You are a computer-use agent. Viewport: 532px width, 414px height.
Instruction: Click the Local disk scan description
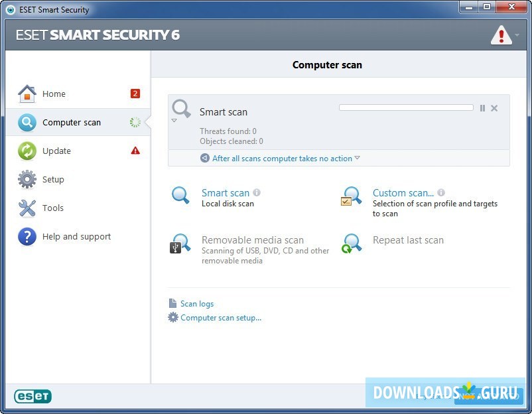228,204
